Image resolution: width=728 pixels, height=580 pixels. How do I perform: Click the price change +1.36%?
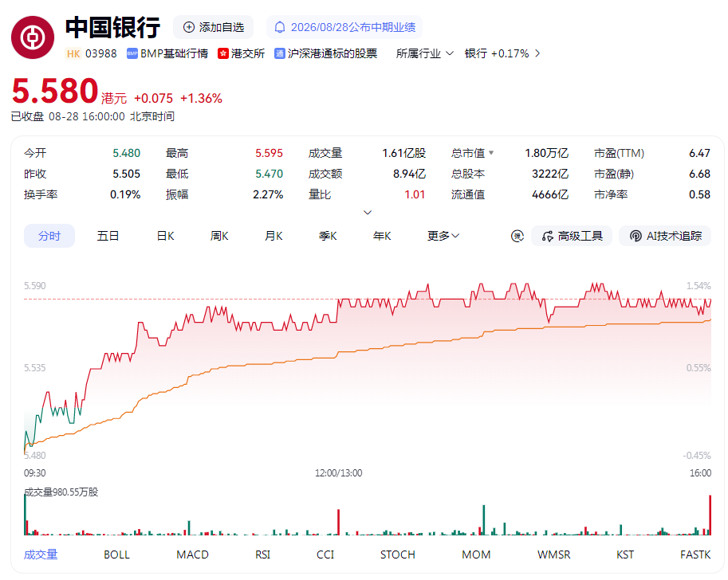coord(201,98)
